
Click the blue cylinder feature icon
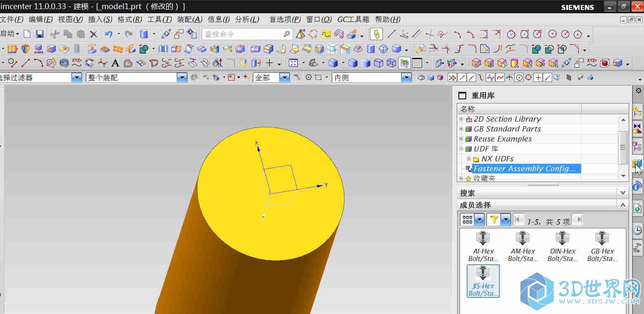click(x=144, y=34)
